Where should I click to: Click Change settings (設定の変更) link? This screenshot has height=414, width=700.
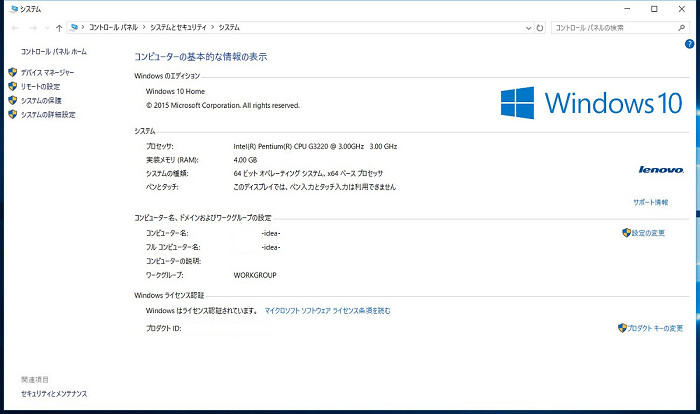[648, 233]
